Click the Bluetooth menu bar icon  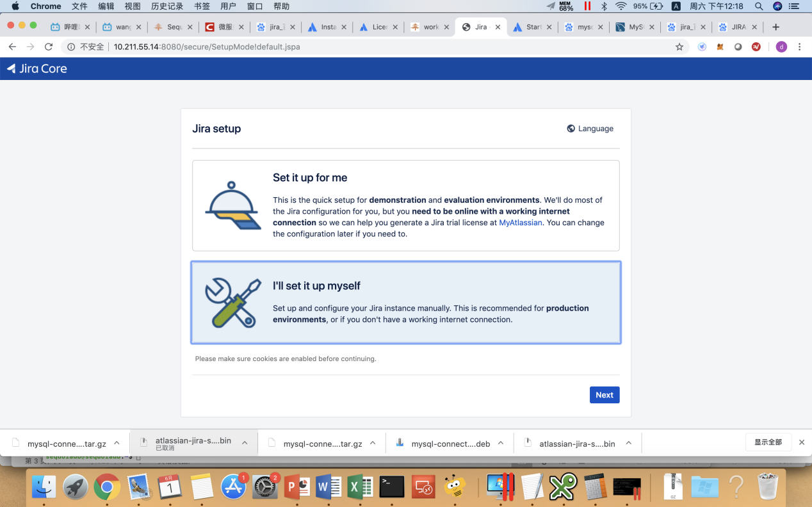point(604,6)
